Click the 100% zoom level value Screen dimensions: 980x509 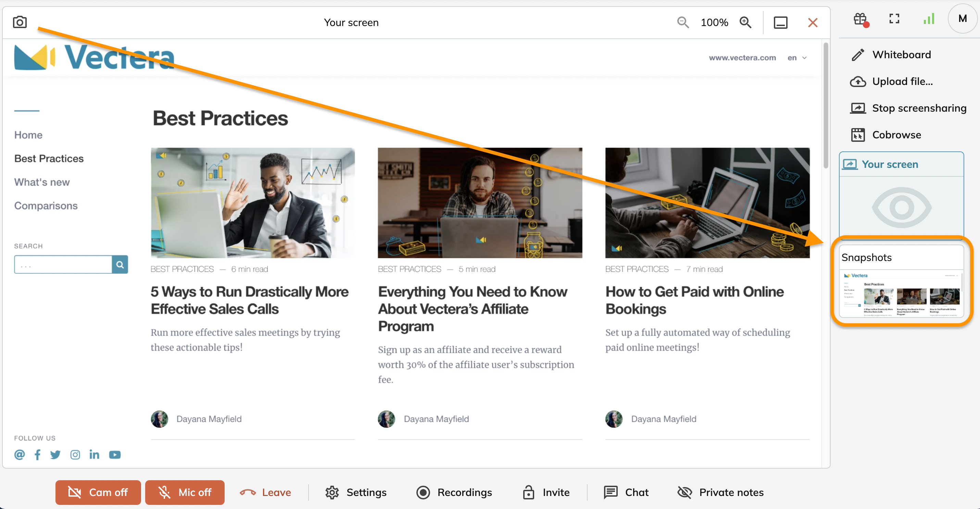coord(714,23)
